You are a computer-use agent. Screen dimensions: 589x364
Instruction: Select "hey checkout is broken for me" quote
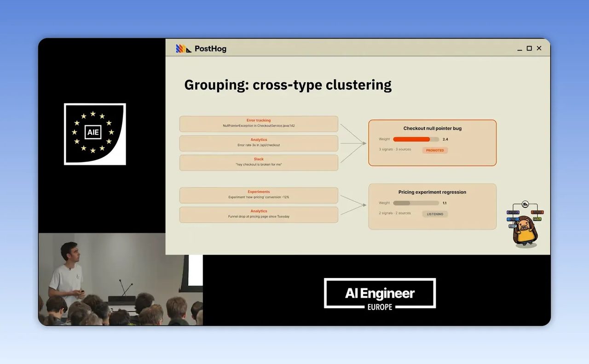click(259, 164)
